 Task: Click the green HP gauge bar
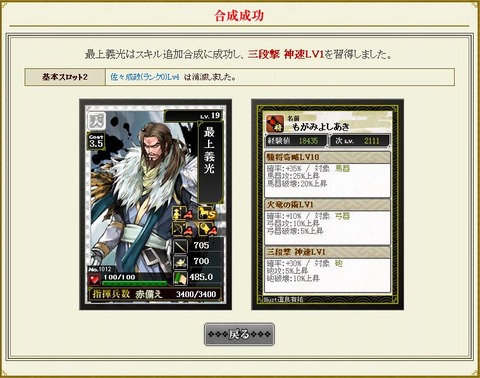(135, 283)
